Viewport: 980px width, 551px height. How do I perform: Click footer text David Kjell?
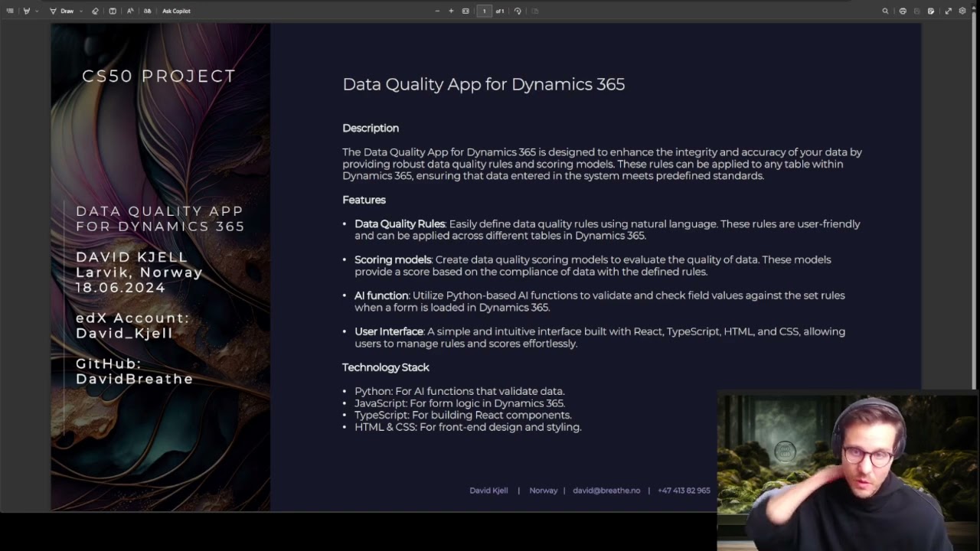click(x=488, y=491)
